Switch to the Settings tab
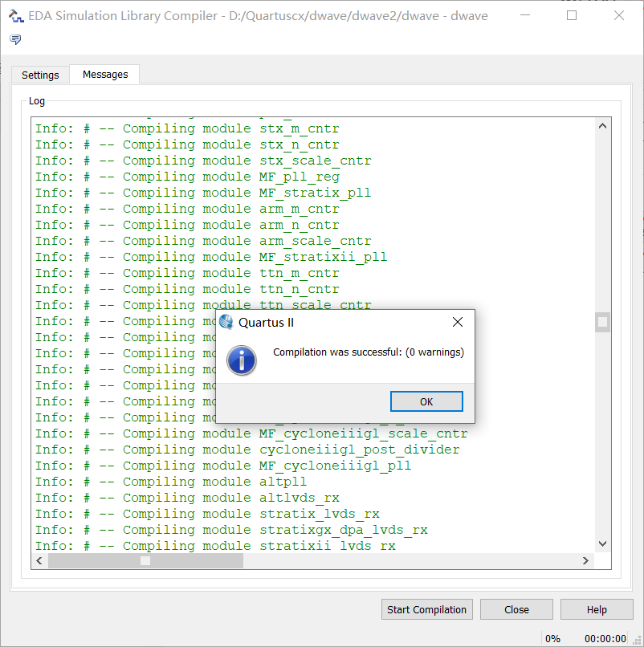The width and height of the screenshot is (644, 647). pos(40,75)
